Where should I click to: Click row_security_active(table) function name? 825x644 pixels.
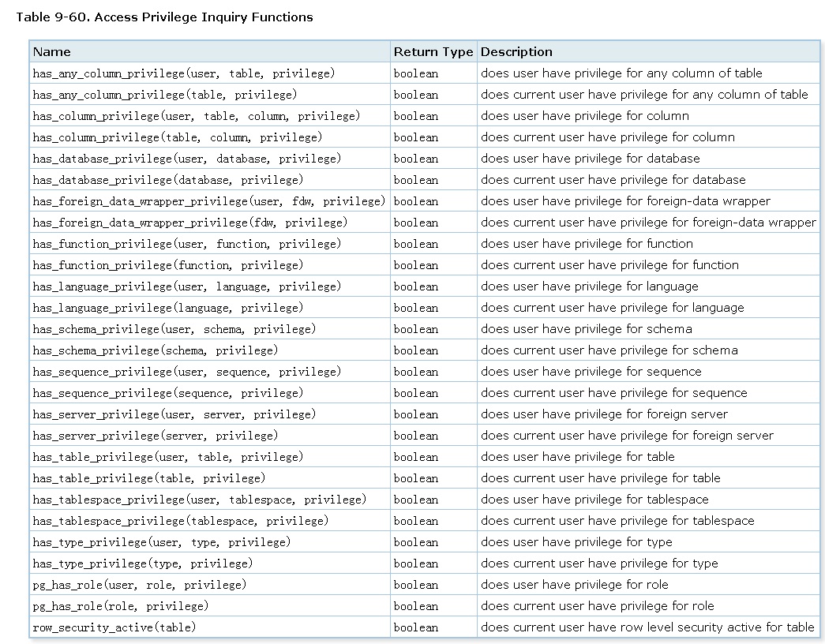[x=114, y=627]
